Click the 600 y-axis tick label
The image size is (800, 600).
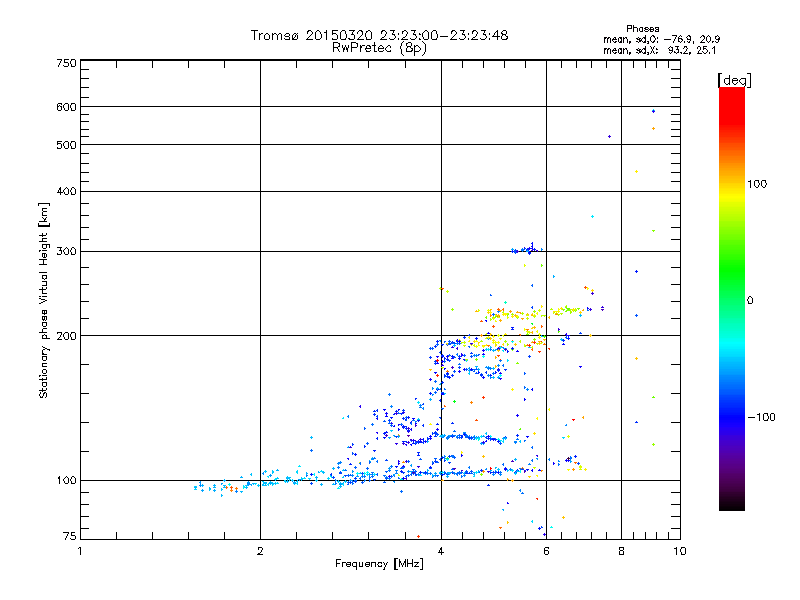(66, 107)
